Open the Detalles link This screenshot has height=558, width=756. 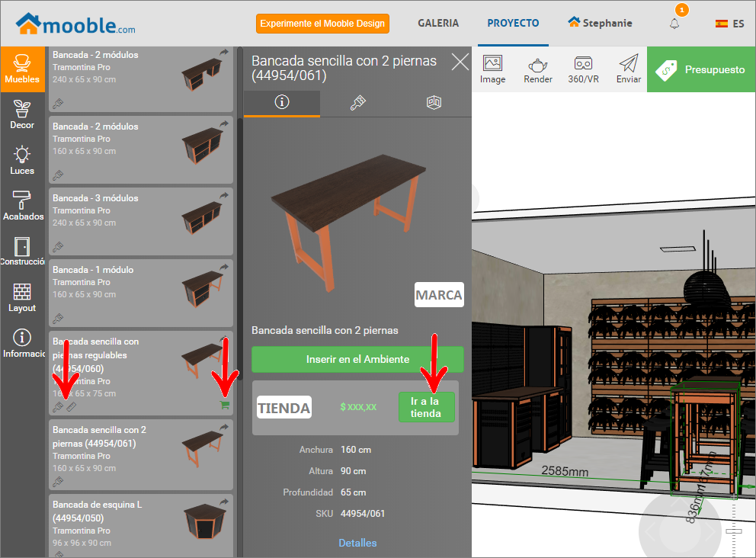pyautogui.click(x=357, y=543)
